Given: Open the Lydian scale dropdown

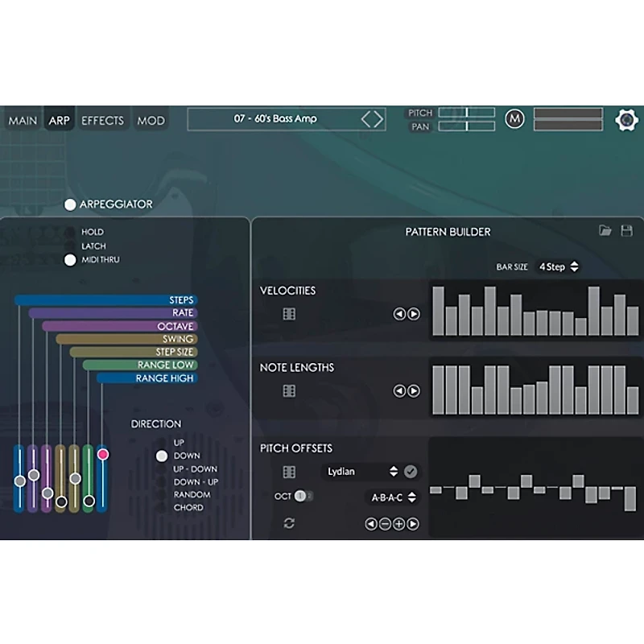Looking at the screenshot, I should [x=361, y=472].
